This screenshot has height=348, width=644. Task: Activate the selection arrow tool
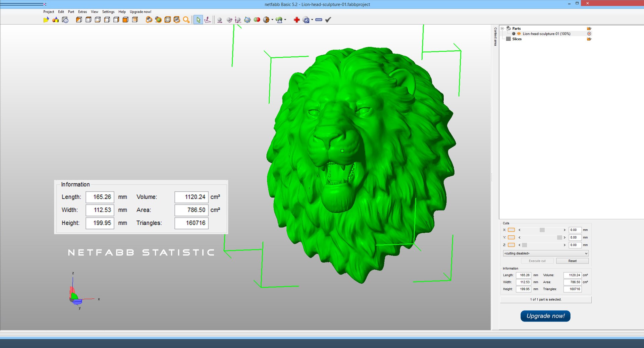[198, 20]
